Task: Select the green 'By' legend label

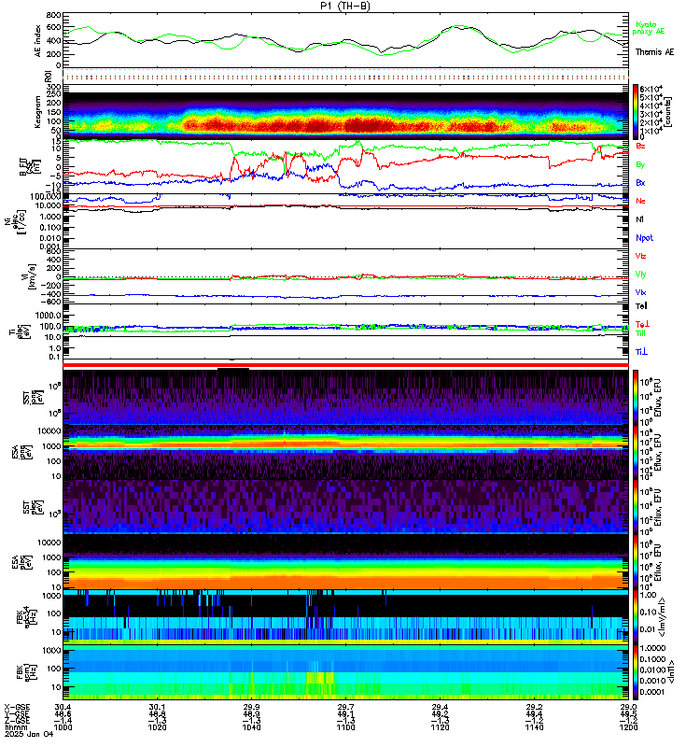Action: pyautogui.click(x=640, y=165)
